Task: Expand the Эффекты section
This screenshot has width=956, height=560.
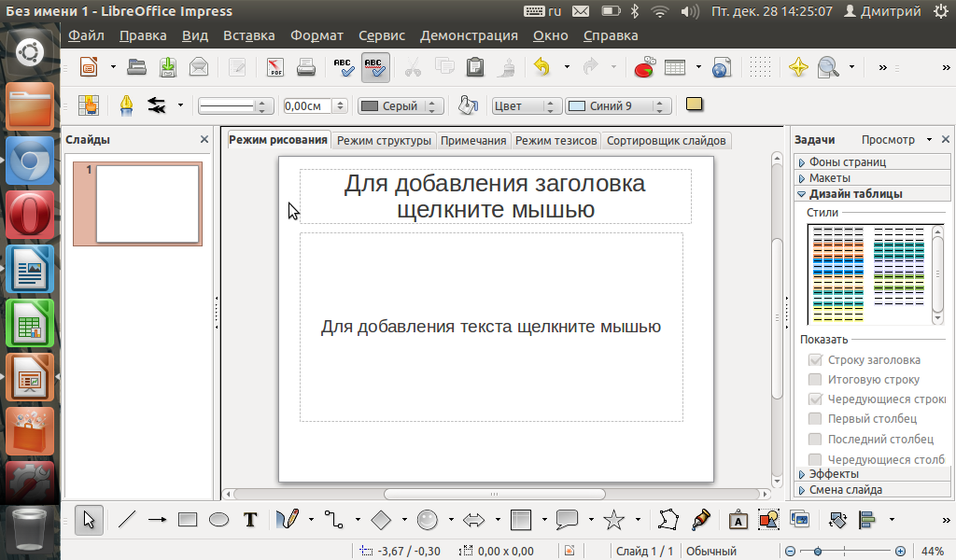Action: [873, 474]
